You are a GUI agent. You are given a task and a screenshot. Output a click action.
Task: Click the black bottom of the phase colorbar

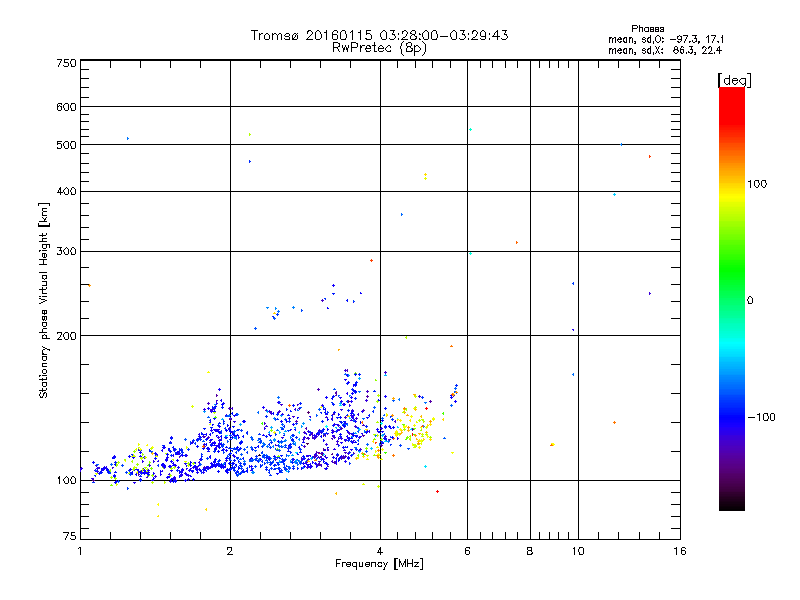(732, 503)
